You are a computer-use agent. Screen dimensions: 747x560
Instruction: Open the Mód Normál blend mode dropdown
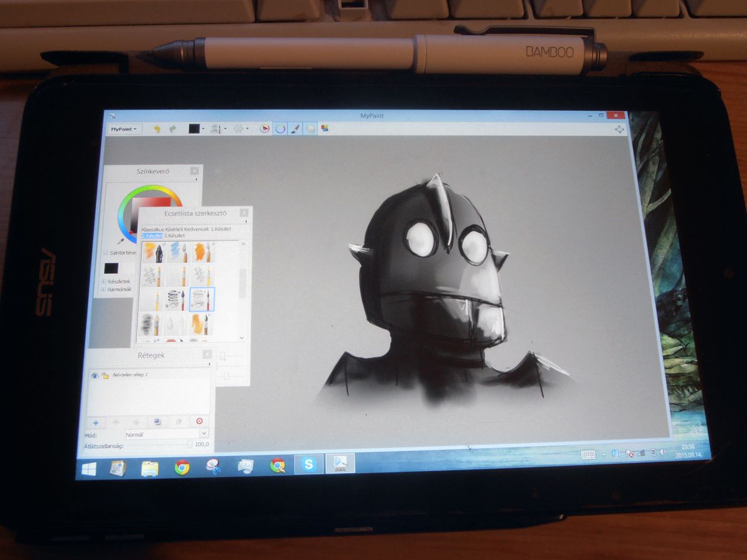[167, 434]
